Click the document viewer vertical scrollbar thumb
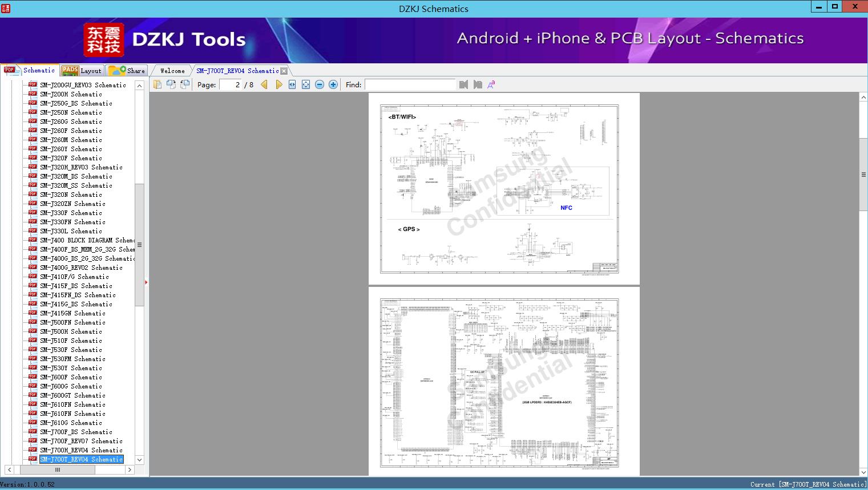Viewport: 868px width, 490px height. tap(863, 175)
